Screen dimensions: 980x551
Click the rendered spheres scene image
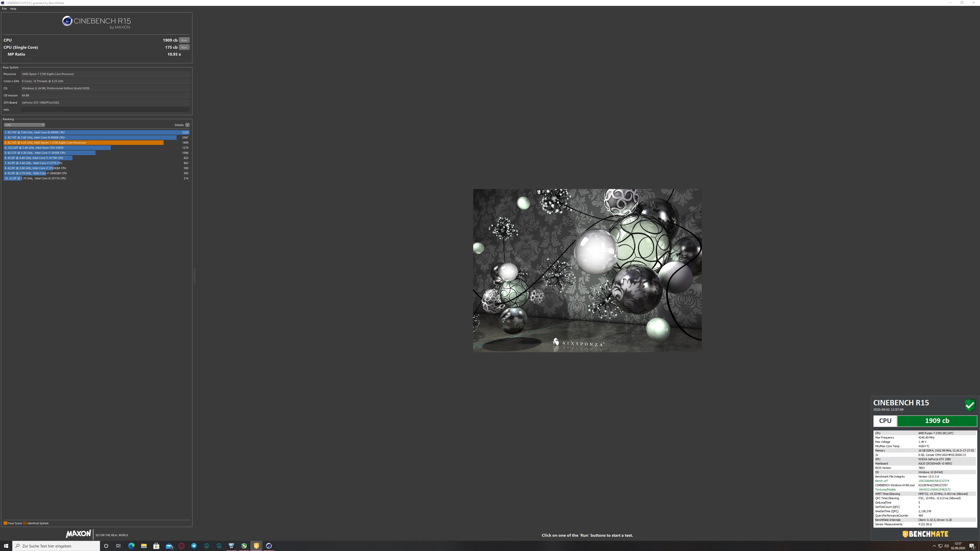[587, 270]
